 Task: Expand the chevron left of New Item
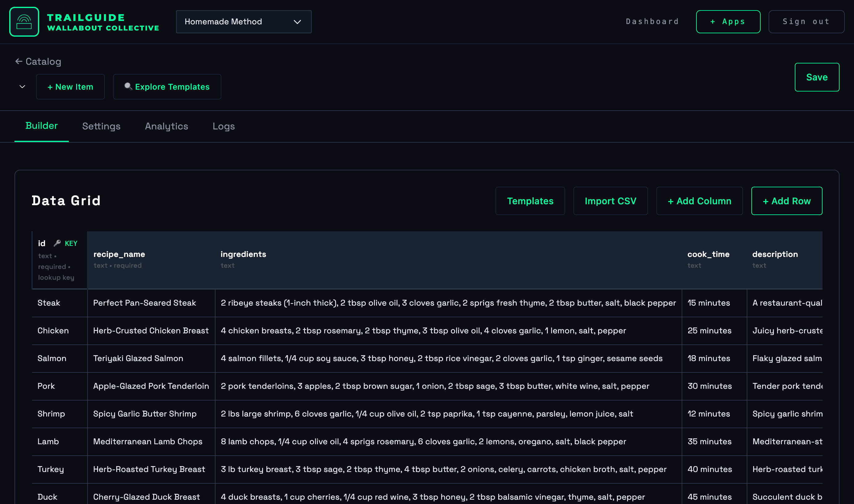click(x=22, y=87)
